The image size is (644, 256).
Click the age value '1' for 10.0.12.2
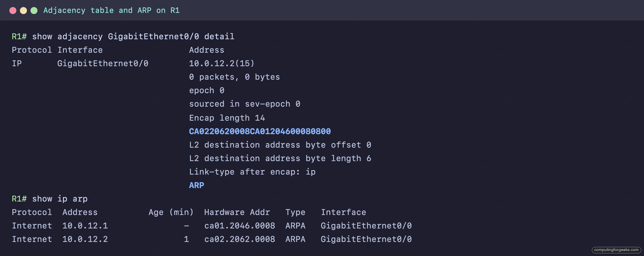[186, 239]
